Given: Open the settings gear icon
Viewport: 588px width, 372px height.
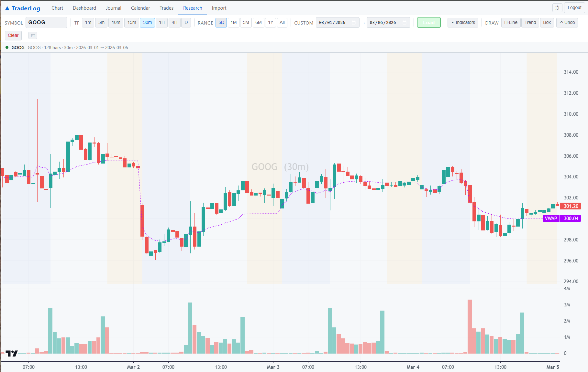Looking at the screenshot, I should 557,8.
